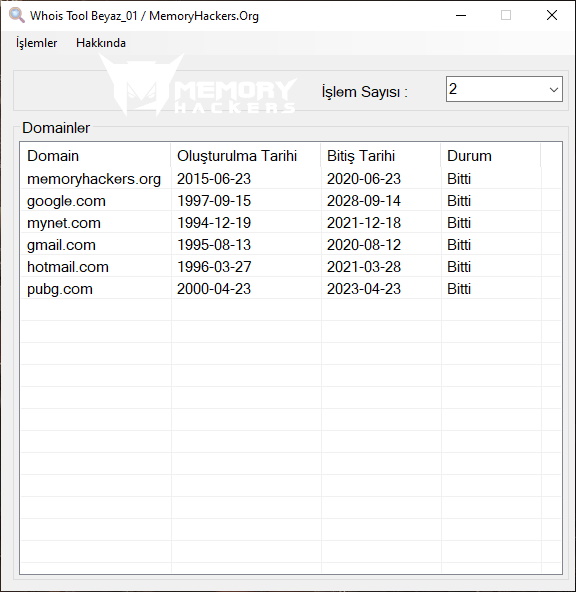Click expiry date 2021-12-18
The height and width of the screenshot is (592, 576).
[x=364, y=223]
